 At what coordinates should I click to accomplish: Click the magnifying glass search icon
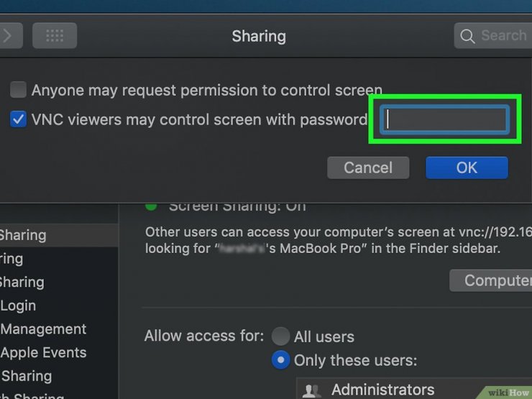[467, 35]
